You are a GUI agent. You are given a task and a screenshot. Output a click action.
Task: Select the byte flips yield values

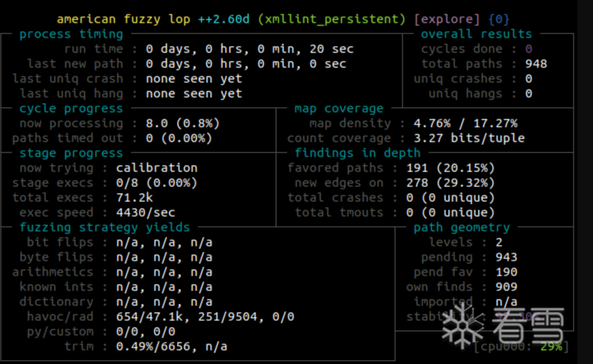click(164, 257)
